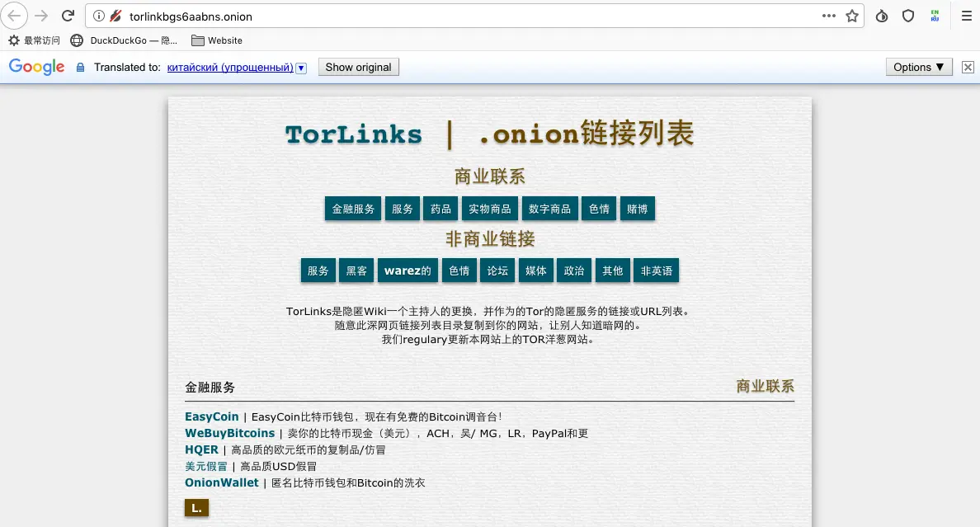
Task: Click the crossed-out connection icon beside the URL
Action: 115,16
